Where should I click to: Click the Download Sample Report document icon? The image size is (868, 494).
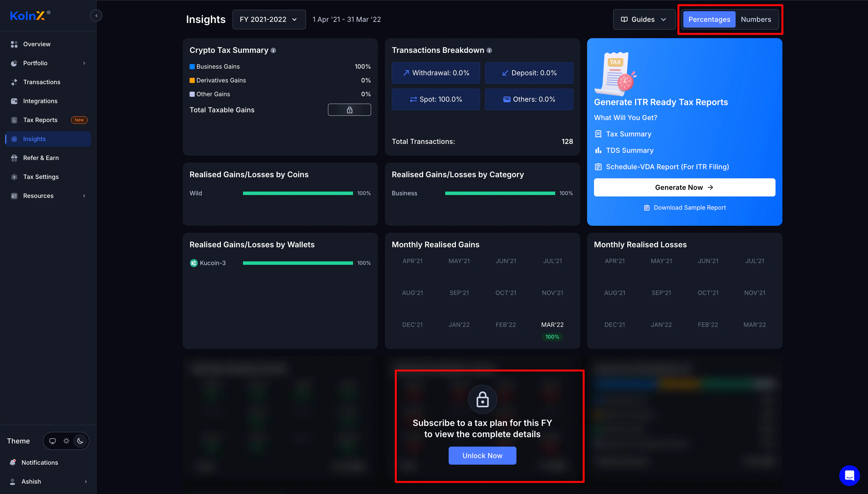coord(647,208)
